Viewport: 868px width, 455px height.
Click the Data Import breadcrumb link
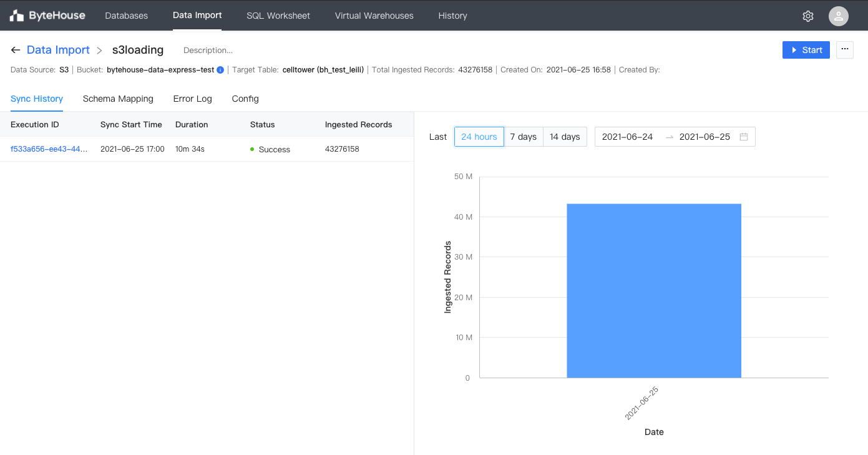(58, 50)
